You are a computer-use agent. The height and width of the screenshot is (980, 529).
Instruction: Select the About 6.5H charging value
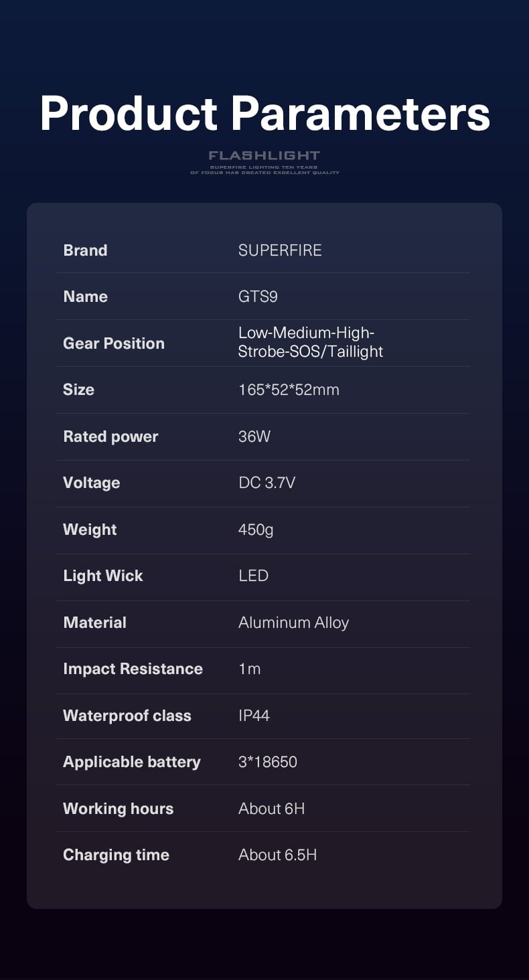pos(277,855)
